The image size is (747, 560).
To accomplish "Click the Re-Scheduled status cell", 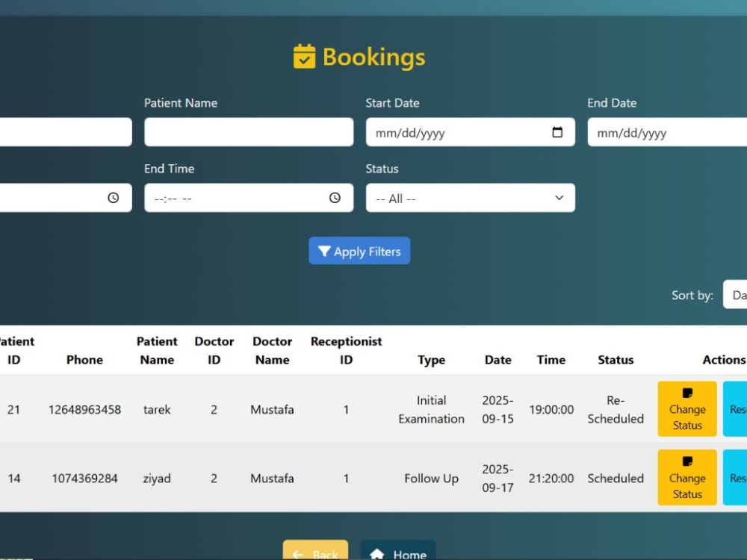I will [616, 409].
